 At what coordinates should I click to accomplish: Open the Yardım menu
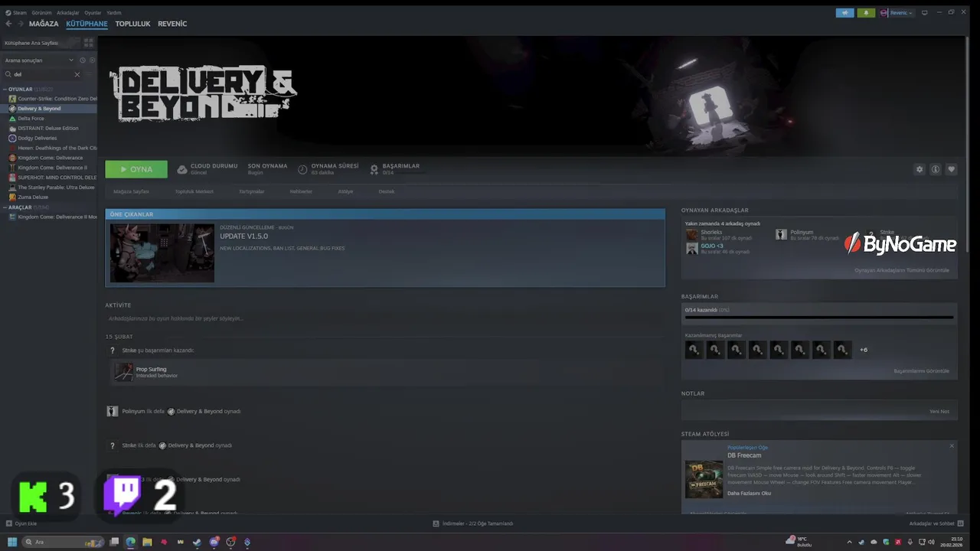[x=113, y=13]
